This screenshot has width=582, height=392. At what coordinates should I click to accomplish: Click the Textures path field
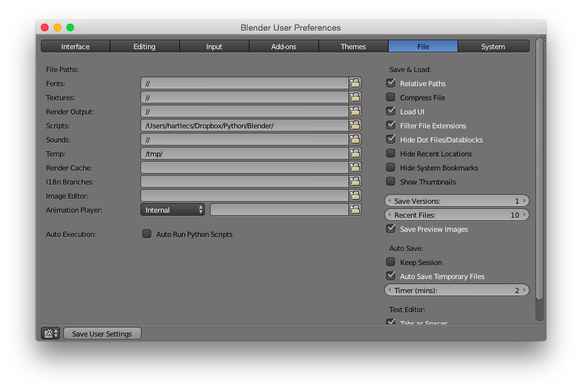tap(244, 97)
